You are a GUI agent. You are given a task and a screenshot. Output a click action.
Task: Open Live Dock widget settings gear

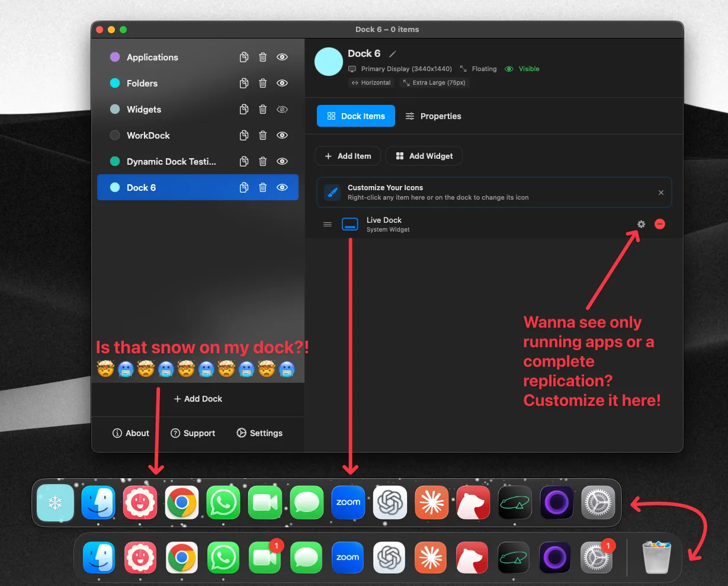pos(641,224)
